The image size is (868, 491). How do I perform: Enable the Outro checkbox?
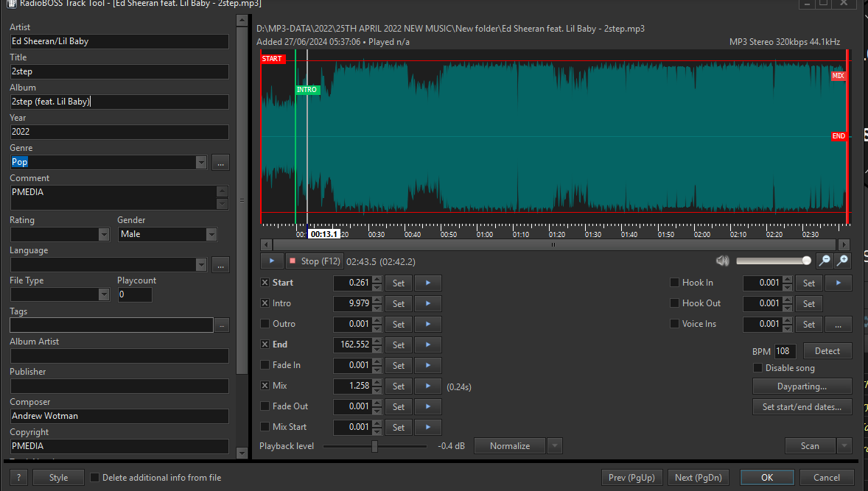coord(265,324)
